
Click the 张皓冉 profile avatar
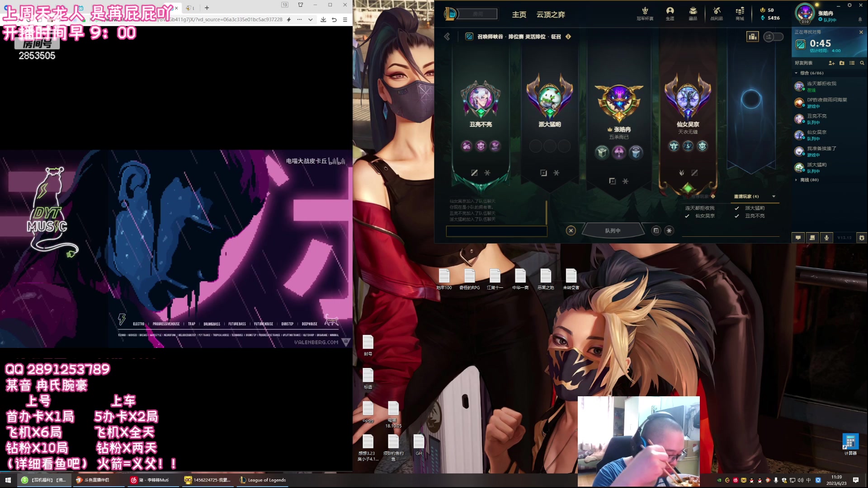click(805, 13)
